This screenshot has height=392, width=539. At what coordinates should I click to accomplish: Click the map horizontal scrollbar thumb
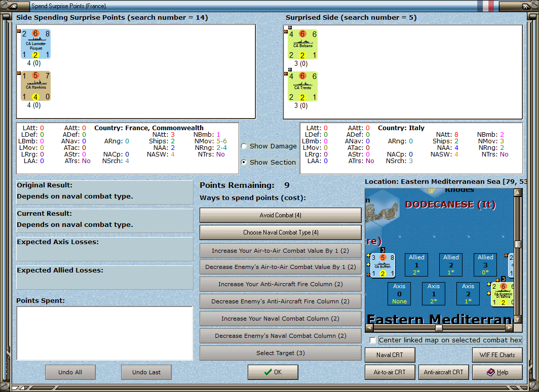(x=439, y=328)
